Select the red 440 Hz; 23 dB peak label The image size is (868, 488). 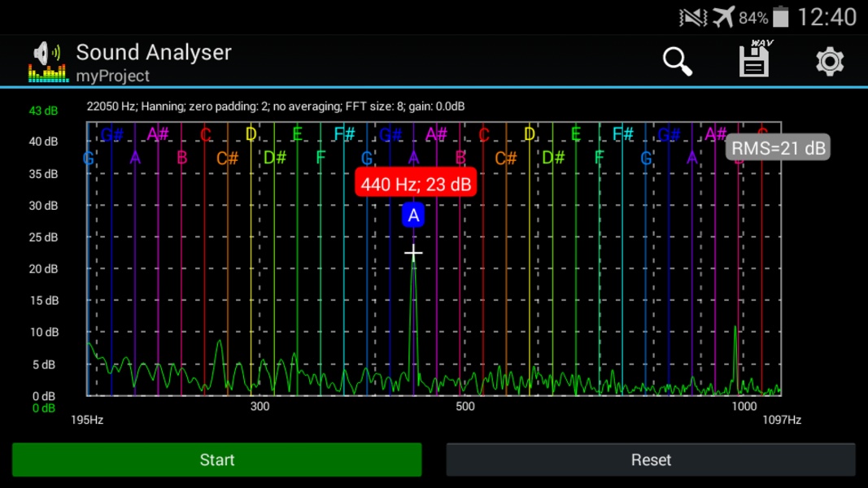[x=416, y=184]
